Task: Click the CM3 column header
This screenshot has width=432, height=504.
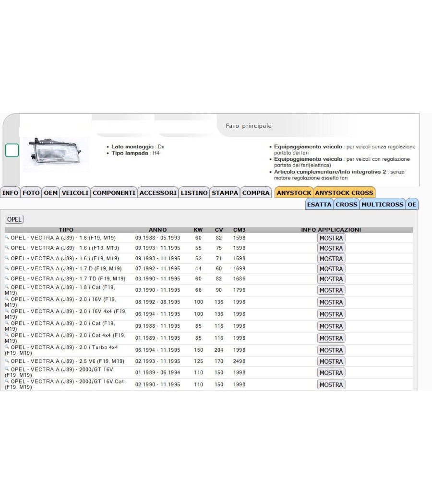Action: (x=240, y=230)
